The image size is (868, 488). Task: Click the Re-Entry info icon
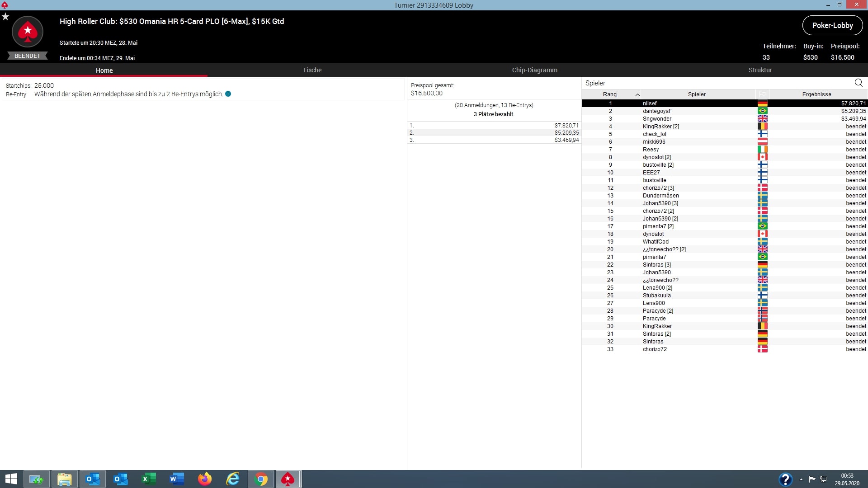pos(228,94)
